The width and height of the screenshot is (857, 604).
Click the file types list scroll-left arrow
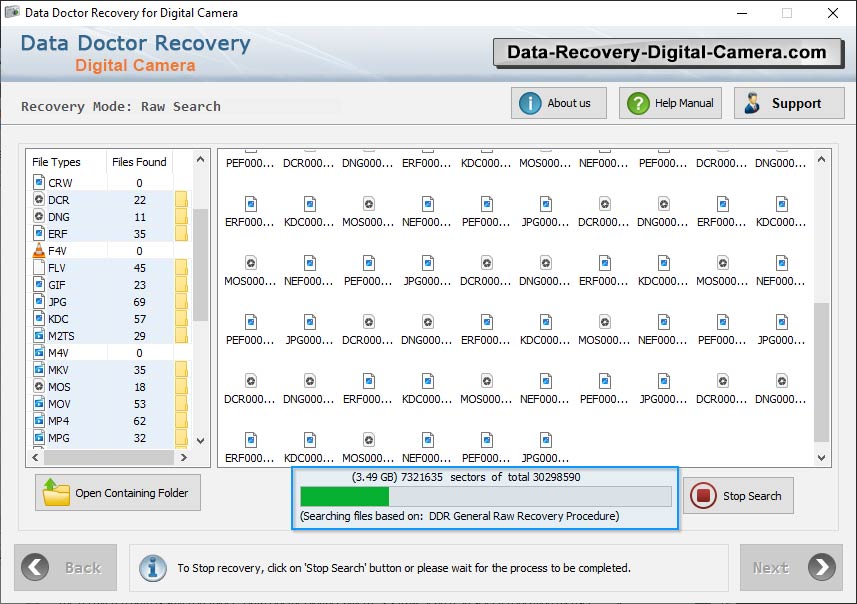[35, 457]
